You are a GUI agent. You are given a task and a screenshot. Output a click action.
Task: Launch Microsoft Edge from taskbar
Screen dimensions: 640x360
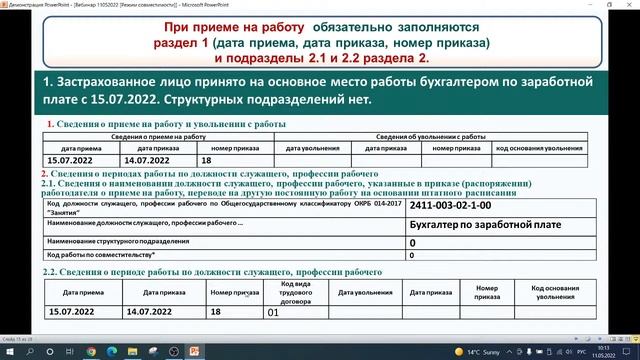112,351
